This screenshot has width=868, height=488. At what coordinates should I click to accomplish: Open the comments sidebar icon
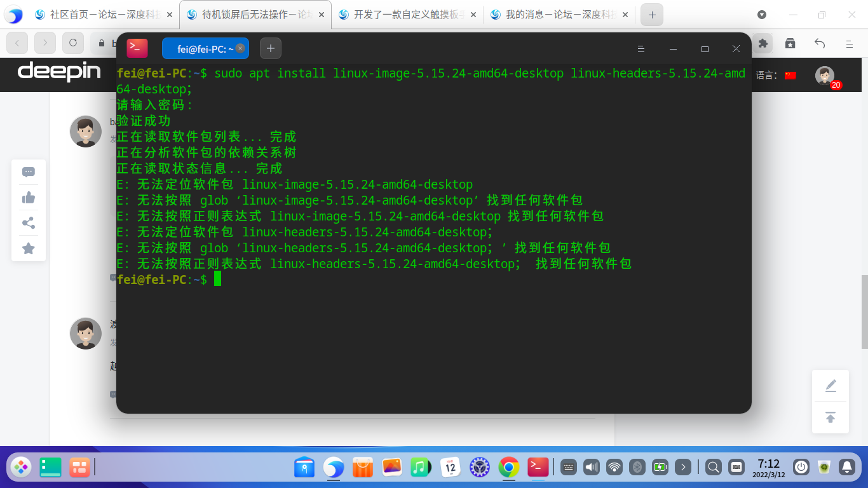click(28, 172)
